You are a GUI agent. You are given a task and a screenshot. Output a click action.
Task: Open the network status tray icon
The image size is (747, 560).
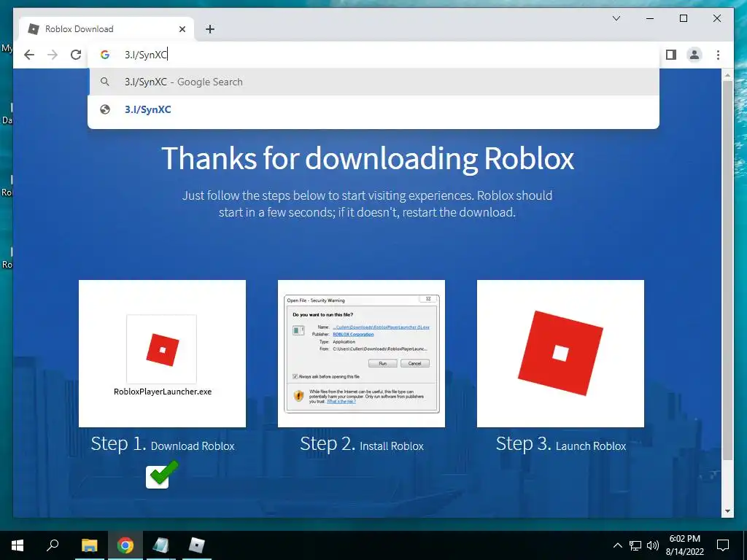click(635, 545)
